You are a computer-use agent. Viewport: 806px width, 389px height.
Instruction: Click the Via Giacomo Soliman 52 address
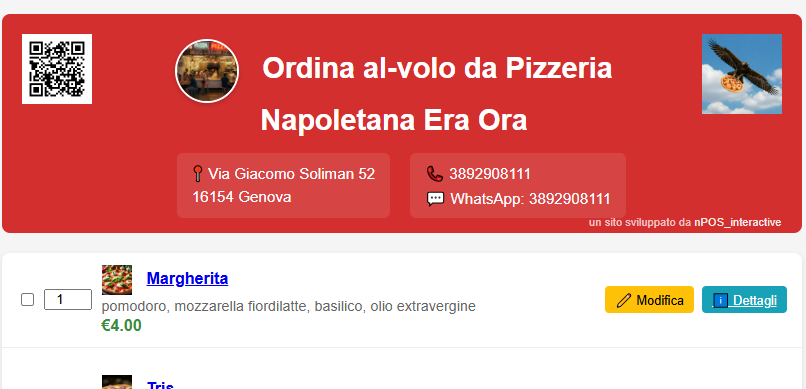(x=291, y=174)
